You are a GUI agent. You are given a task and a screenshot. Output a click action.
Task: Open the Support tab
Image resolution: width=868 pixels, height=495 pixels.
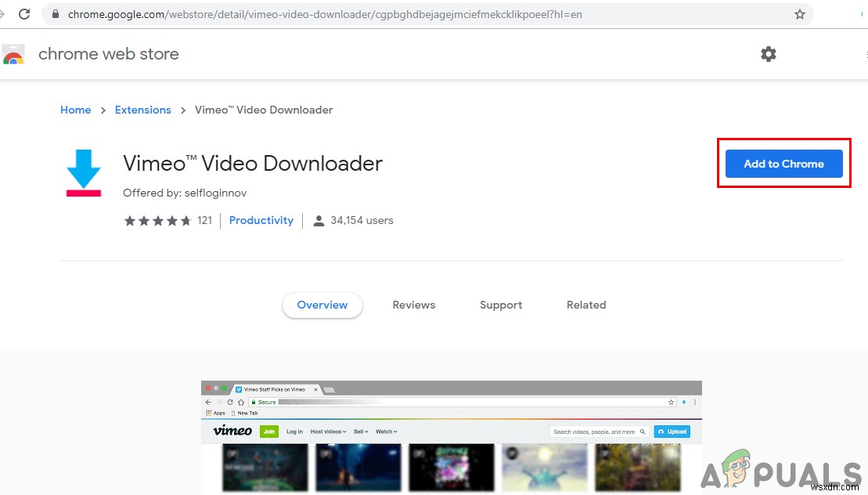point(500,305)
